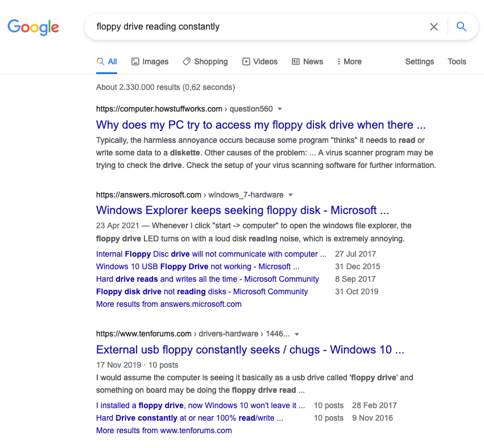This screenshot has height=448, width=484.
Task: Click the answers.microsoft.com URL breadcrumb
Action: pos(189,195)
